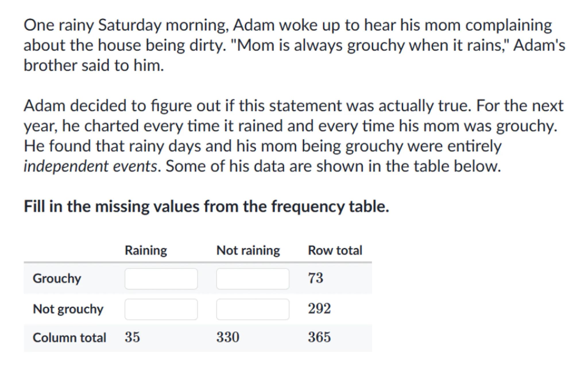Viewport: 588px width, 367px height.
Task: Click the Grouchy row total value 73
Action: click(x=316, y=278)
